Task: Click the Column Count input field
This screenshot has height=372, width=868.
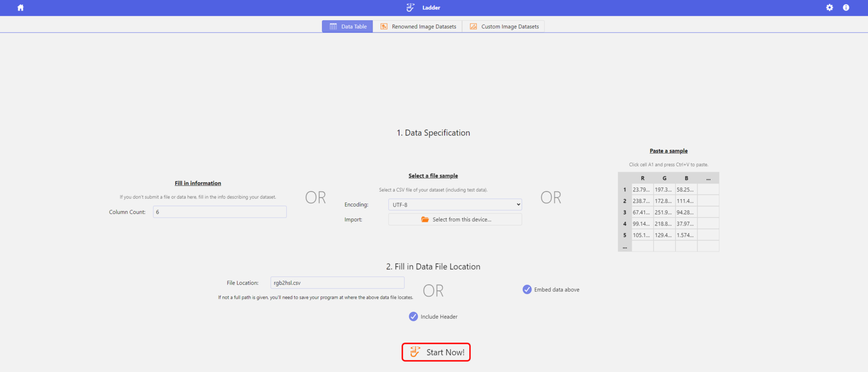Action: pyautogui.click(x=220, y=212)
